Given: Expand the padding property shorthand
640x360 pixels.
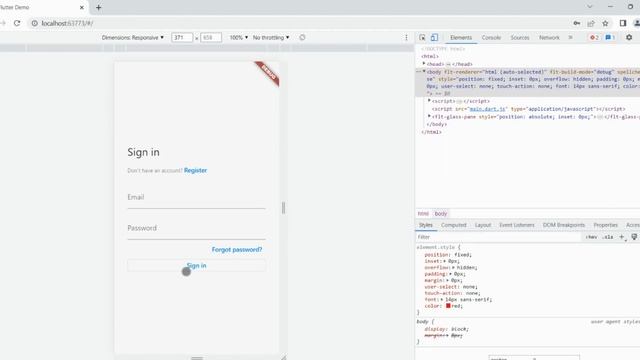Looking at the screenshot, I should pyautogui.click(x=450, y=274).
